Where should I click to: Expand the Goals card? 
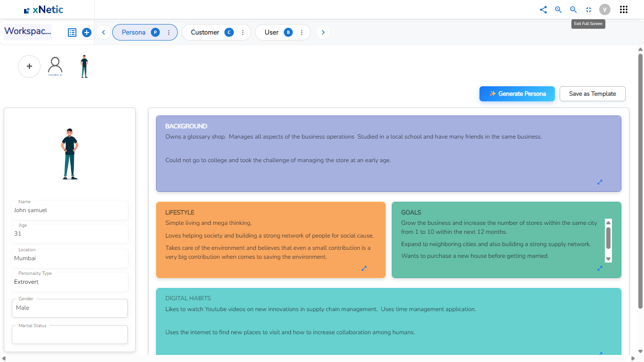[600, 268]
